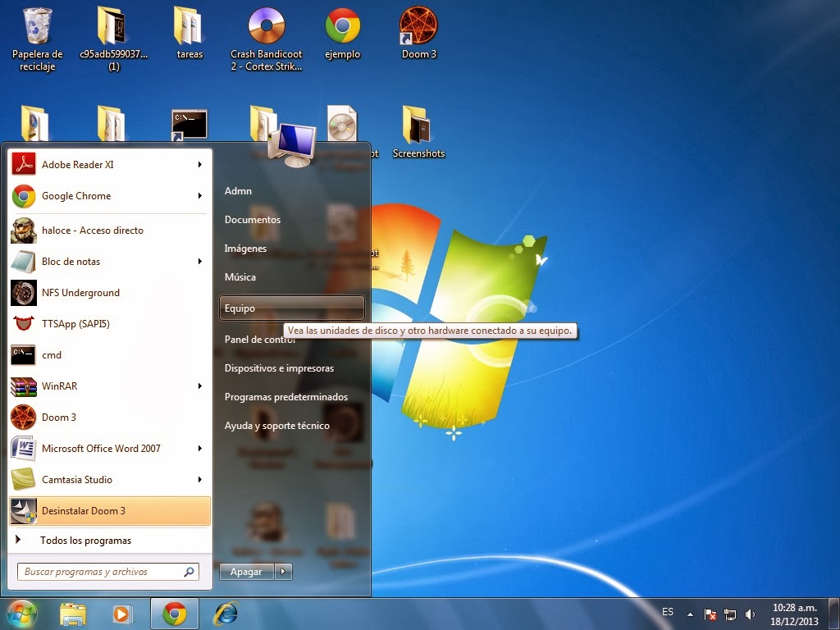Viewport: 840px width, 630px height.
Task: Open Ayuda y soporte técnico
Action: pos(292,426)
